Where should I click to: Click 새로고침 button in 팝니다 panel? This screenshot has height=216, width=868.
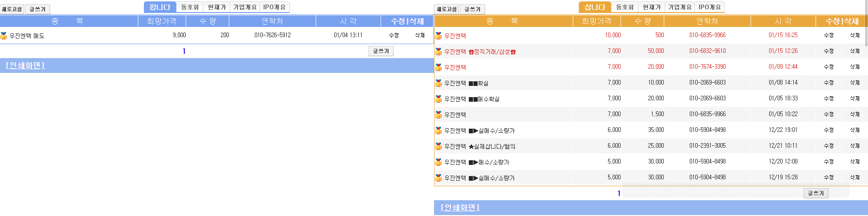pos(12,9)
